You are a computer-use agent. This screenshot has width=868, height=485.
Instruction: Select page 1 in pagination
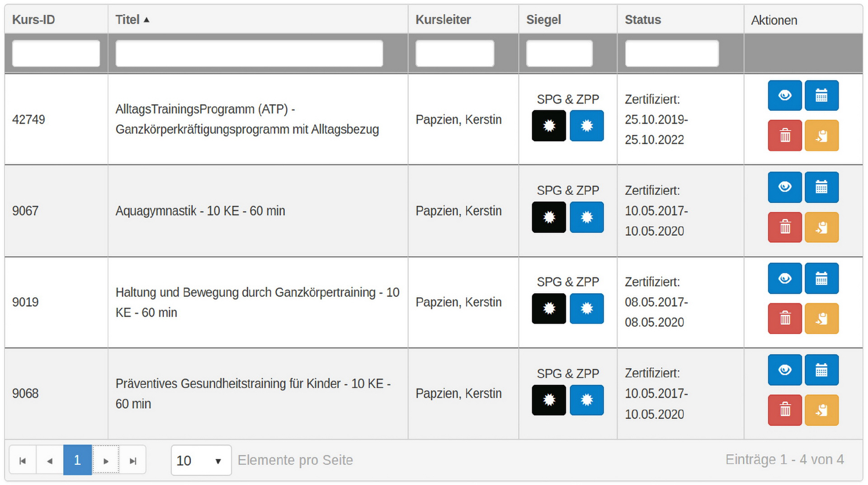tap(77, 461)
